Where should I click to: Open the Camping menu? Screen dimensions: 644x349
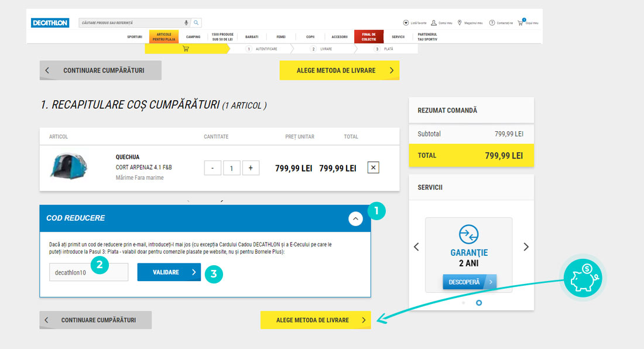[x=193, y=37]
